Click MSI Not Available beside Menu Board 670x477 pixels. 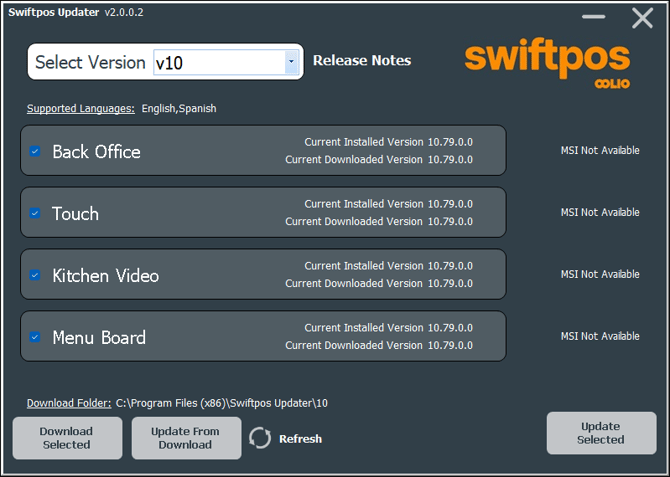pyautogui.click(x=600, y=336)
